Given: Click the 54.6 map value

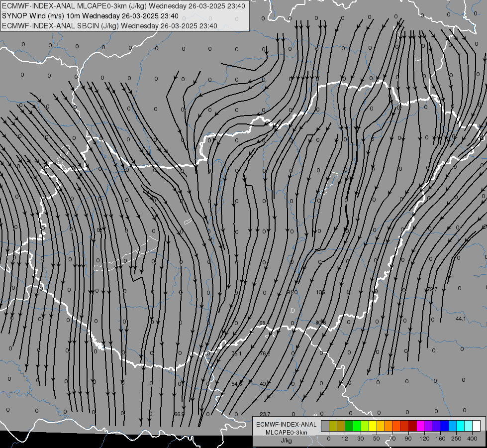Looking at the screenshot, I should [x=236, y=384].
